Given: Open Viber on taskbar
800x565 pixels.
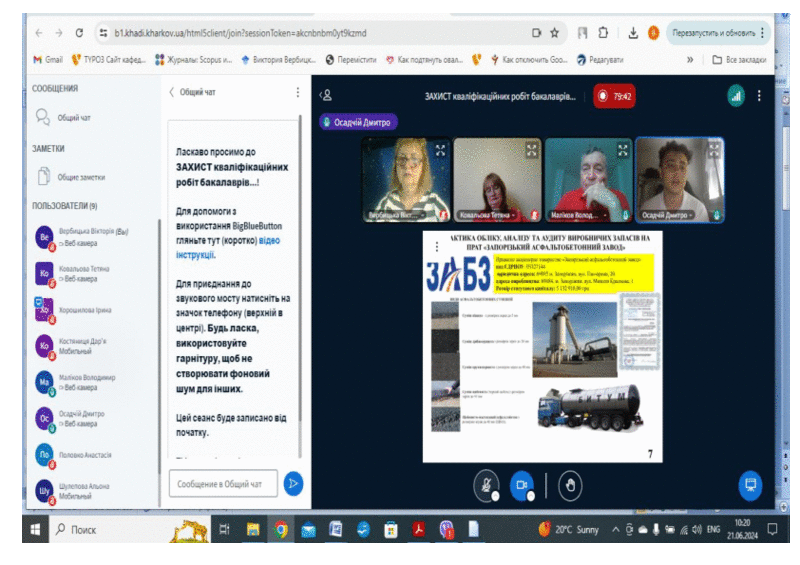Looking at the screenshot, I should (446, 529).
